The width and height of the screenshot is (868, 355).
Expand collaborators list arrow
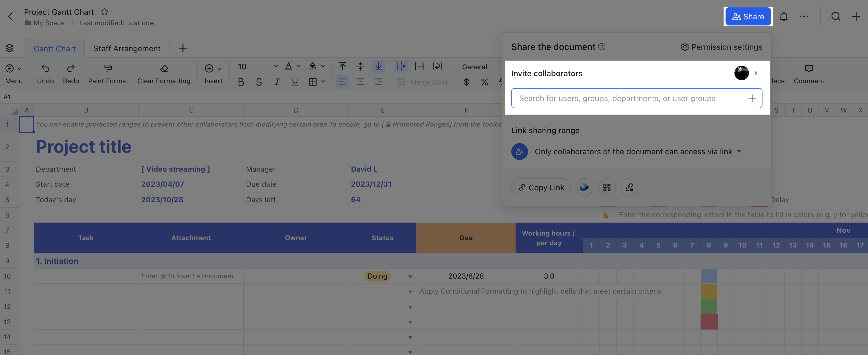point(756,73)
